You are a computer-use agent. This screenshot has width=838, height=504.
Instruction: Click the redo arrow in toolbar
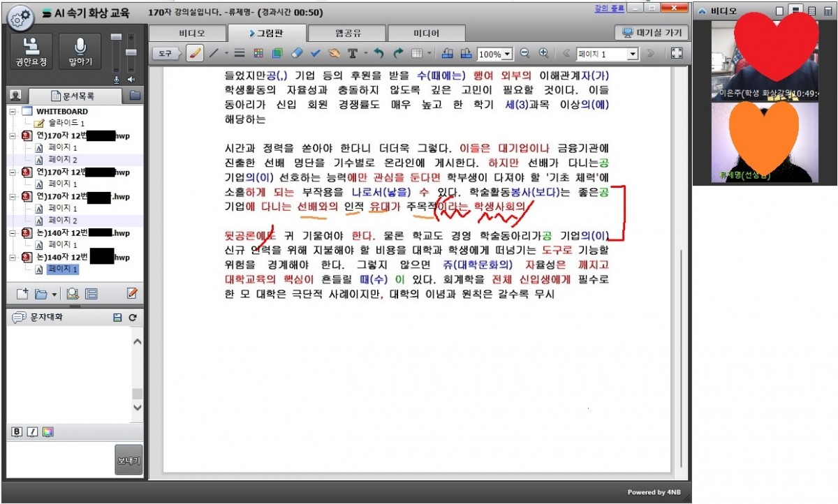click(x=399, y=53)
